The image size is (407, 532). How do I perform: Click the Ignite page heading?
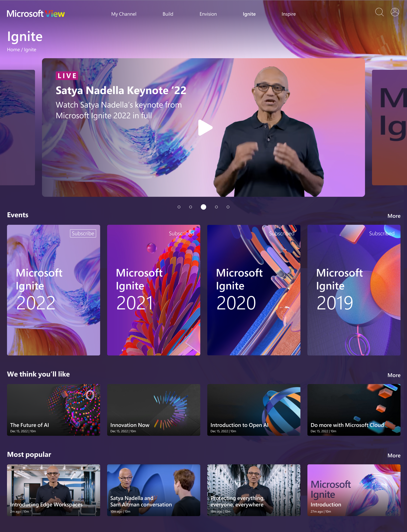click(25, 37)
